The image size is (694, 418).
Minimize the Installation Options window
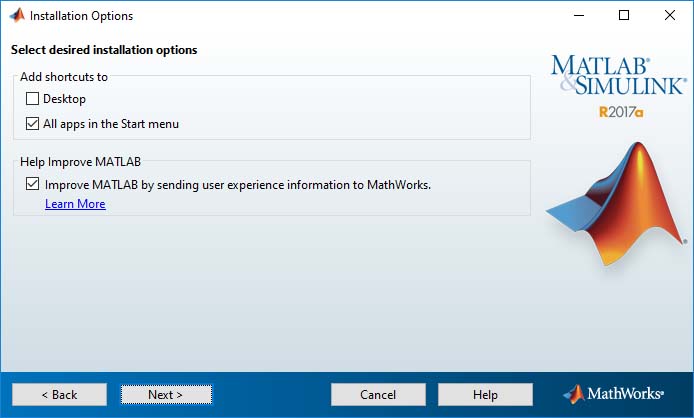point(579,15)
